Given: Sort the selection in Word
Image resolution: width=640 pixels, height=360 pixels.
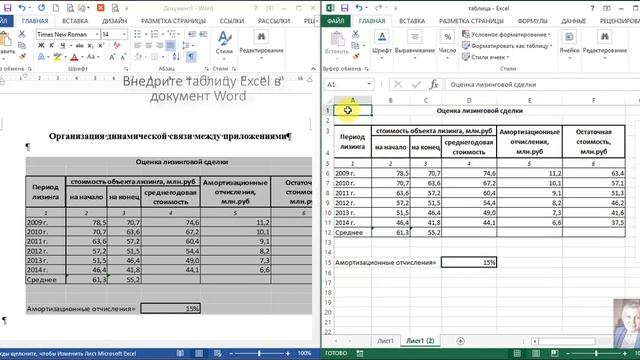Looking at the screenshot, I should 176,57.
